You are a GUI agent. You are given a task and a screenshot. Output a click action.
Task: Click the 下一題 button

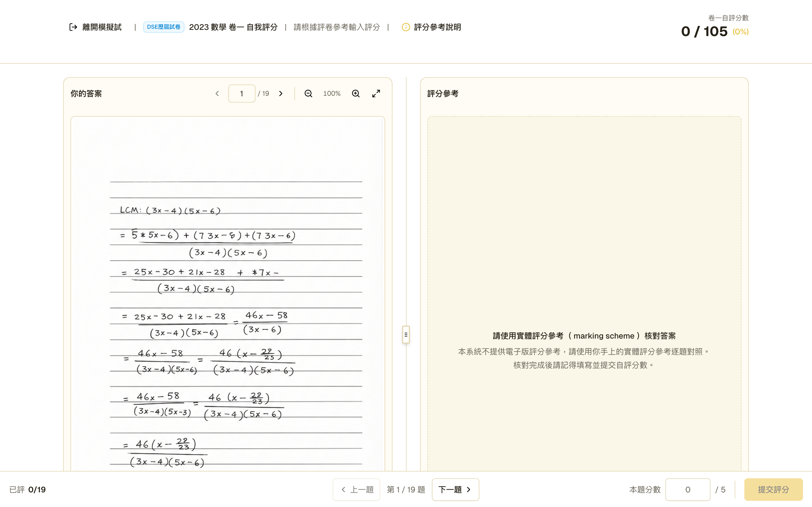pyautogui.click(x=455, y=490)
